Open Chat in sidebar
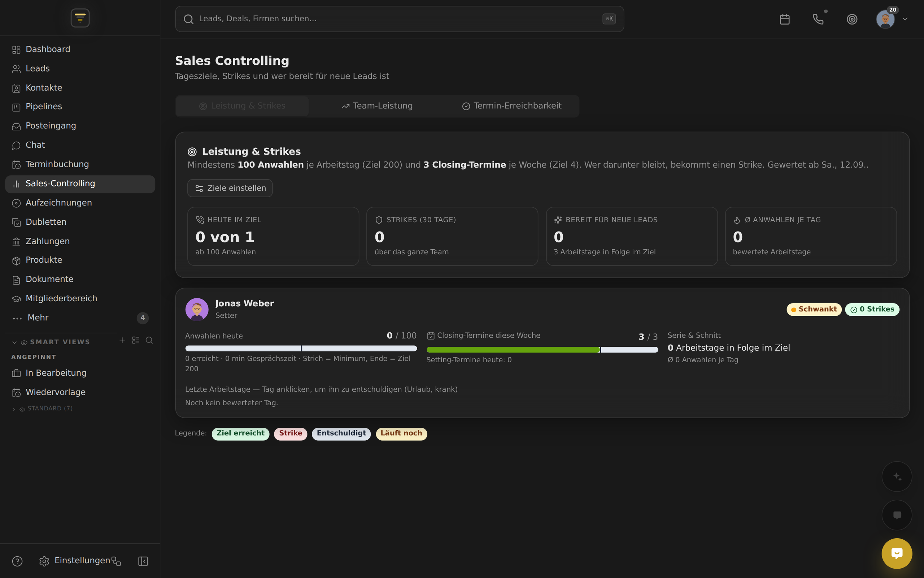 (80, 145)
